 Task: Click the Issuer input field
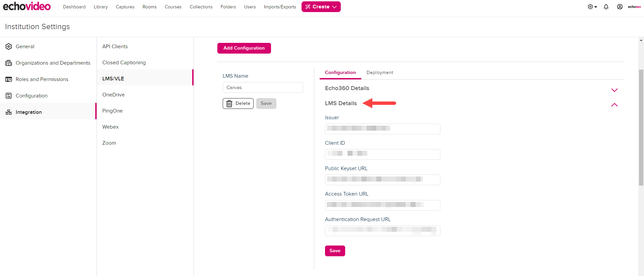pos(382,129)
